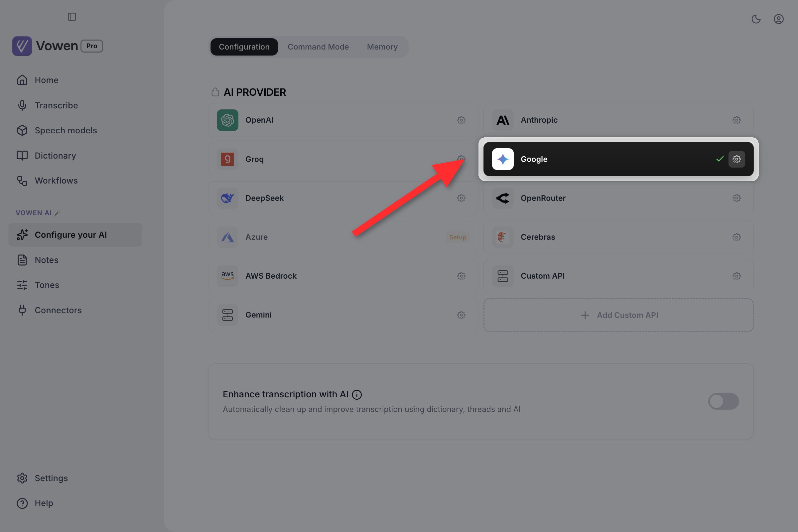Viewport: 798px width, 532px height.
Task: Click the Vowen logo icon
Action: pyautogui.click(x=22, y=46)
